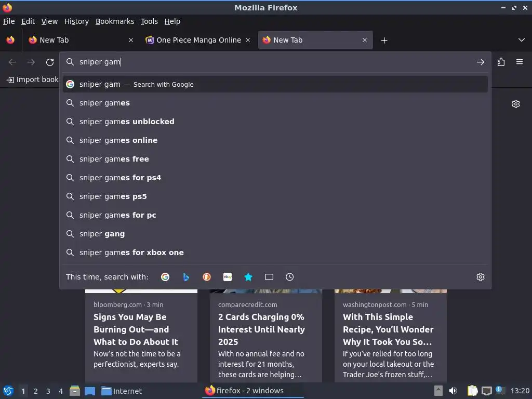The height and width of the screenshot is (399, 532).
Task: Expand the system tray hidden items arrow
Action: click(x=438, y=391)
